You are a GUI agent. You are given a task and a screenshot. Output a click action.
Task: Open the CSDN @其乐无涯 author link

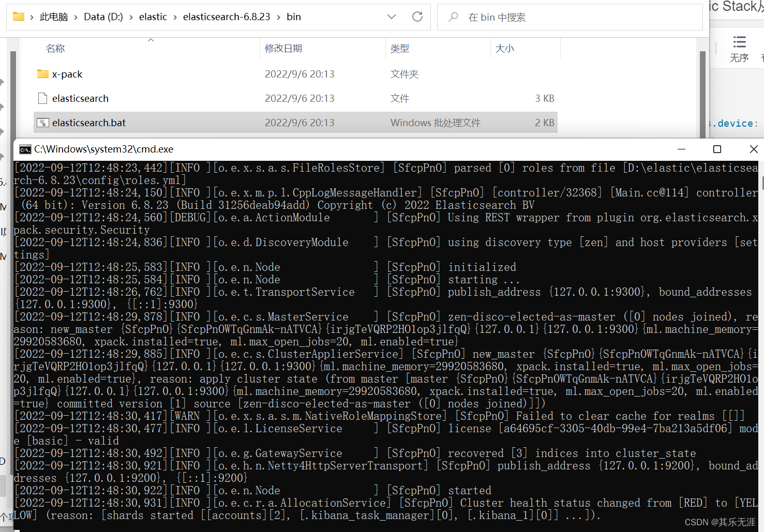(x=721, y=522)
